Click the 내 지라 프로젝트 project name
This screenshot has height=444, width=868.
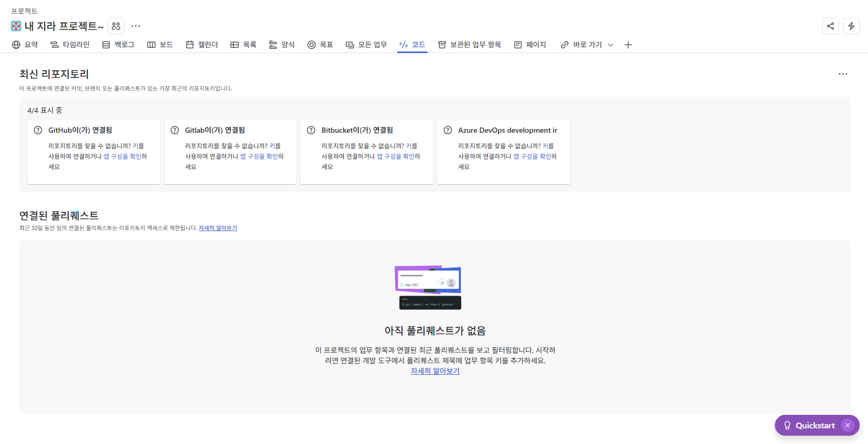(x=64, y=26)
